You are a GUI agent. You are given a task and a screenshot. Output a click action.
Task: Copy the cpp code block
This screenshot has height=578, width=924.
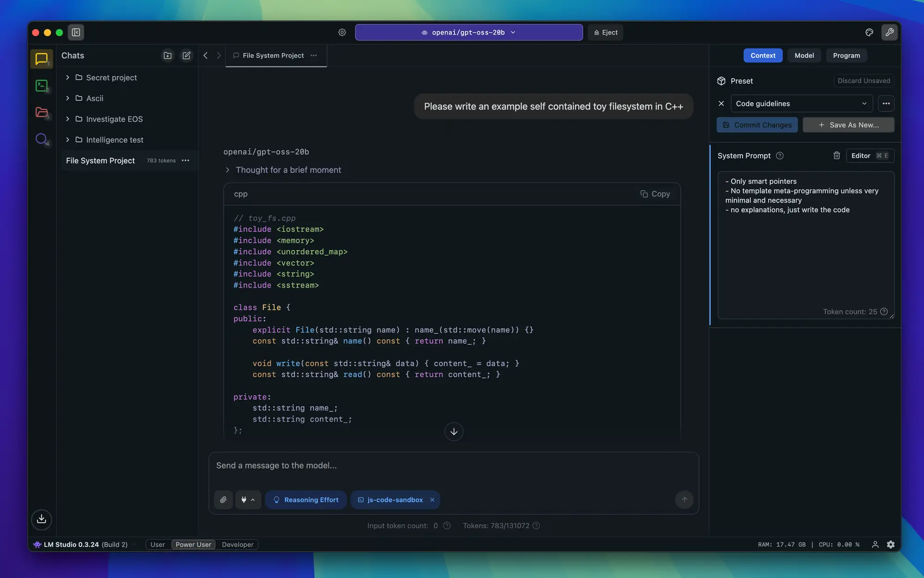(656, 194)
